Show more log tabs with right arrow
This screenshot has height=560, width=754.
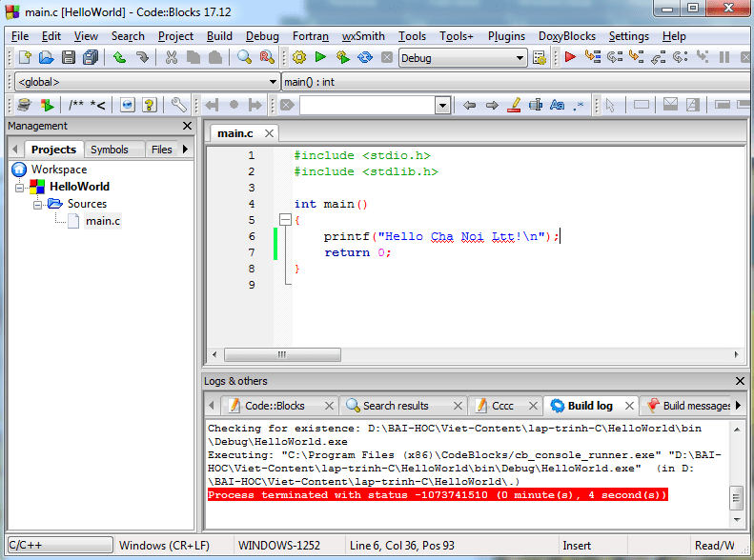(738, 406)
